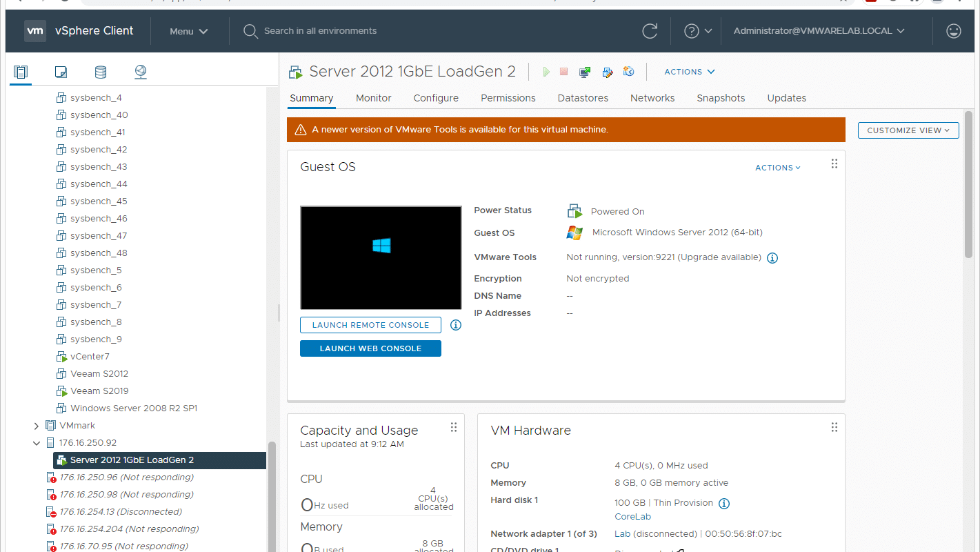Open the CoreLab datastore link

tap(632, 516)
